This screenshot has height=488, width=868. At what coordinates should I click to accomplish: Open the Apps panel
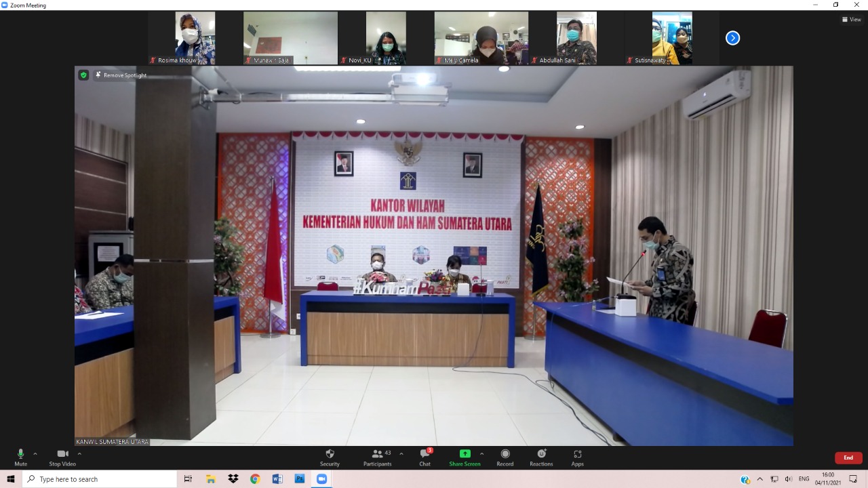click(x=577, y=457)
